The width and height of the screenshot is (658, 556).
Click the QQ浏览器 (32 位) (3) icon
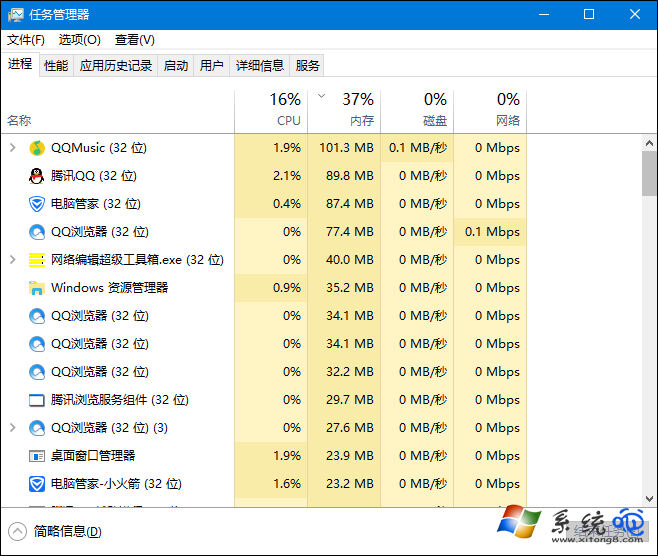coord(37,428)
